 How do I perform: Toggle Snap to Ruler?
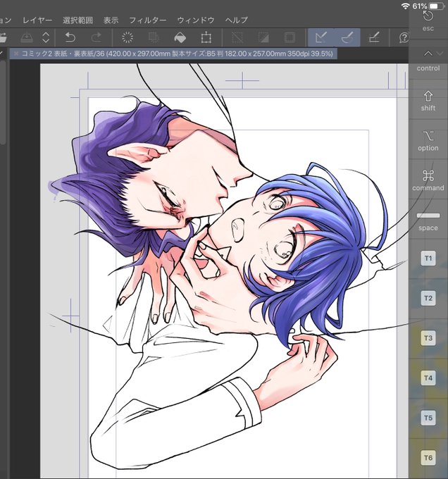pyautogui.click(x=321, y=37)
